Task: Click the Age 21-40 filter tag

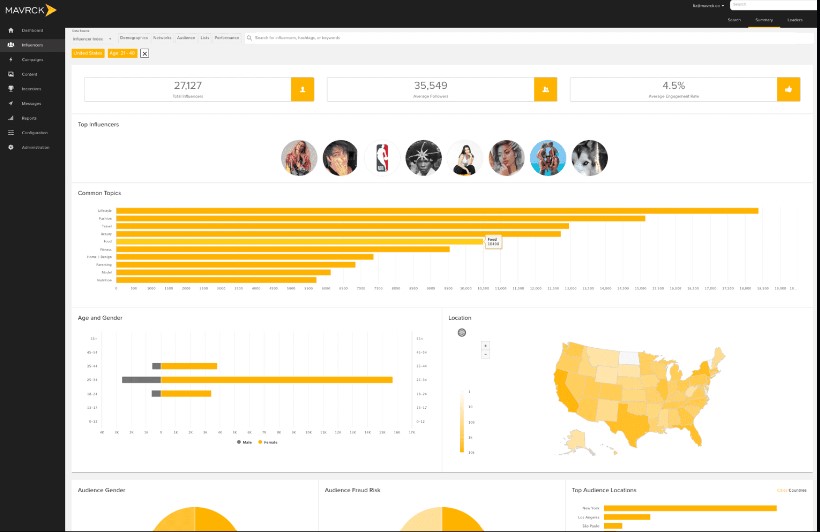Action: point(121,53)
